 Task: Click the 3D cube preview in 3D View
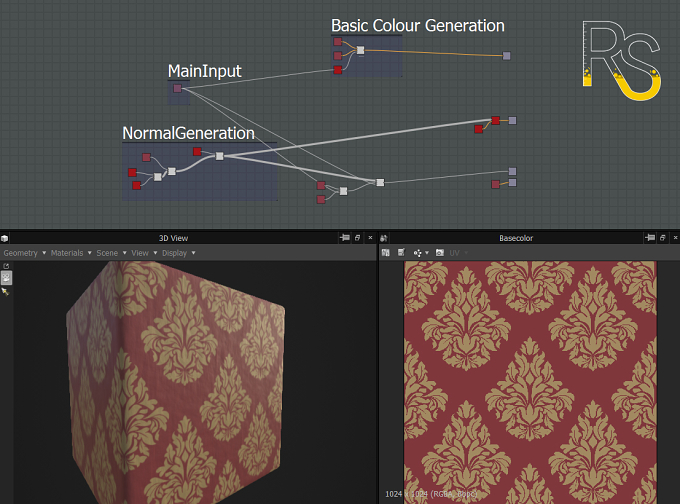176,384
